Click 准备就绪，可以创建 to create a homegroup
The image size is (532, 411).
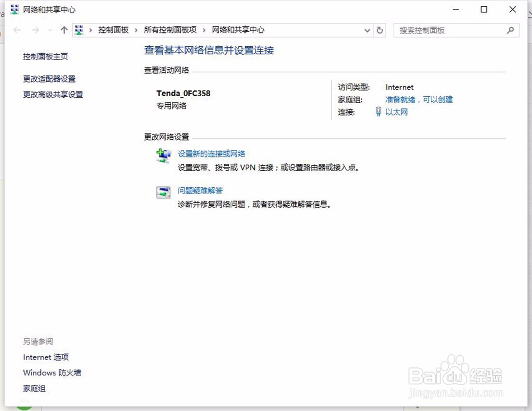point(419,99)
